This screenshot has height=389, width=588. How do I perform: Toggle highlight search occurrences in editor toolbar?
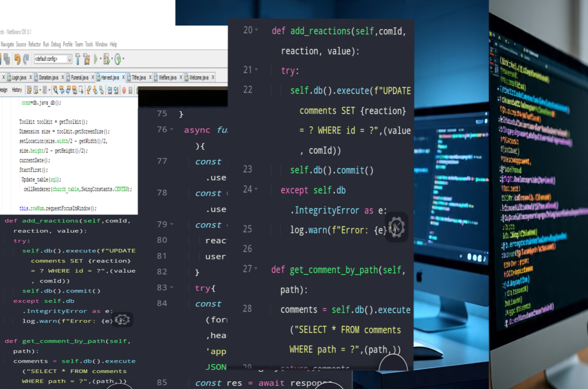tap(75, 90)
